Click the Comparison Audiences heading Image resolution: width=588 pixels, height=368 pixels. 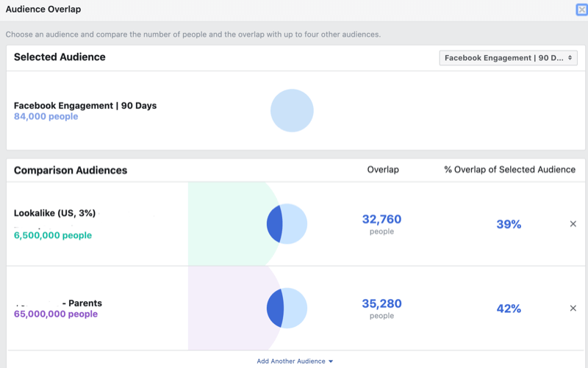[x=71, y=170]
